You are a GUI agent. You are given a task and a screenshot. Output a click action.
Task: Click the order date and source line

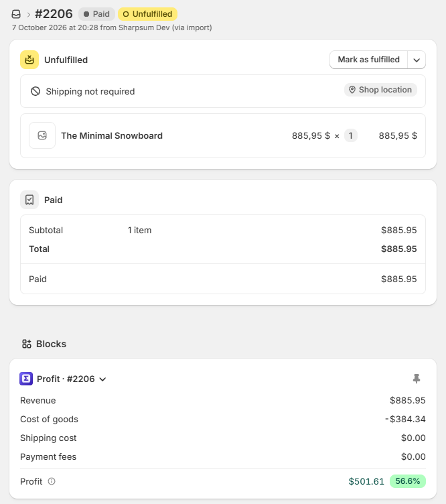[112, 27]
